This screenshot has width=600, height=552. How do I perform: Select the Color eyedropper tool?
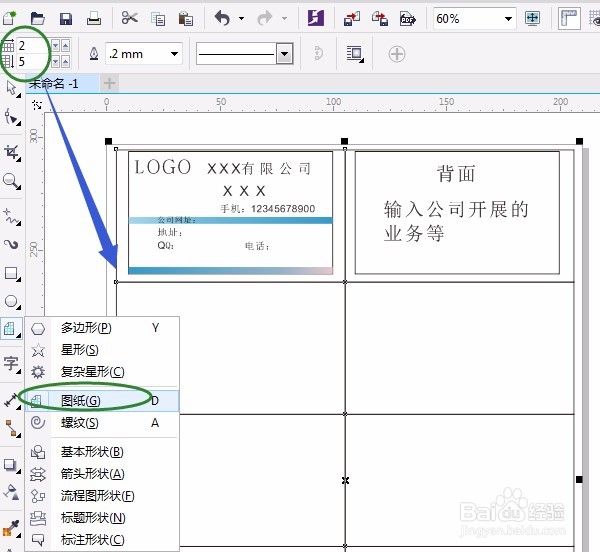pos(11,528)
